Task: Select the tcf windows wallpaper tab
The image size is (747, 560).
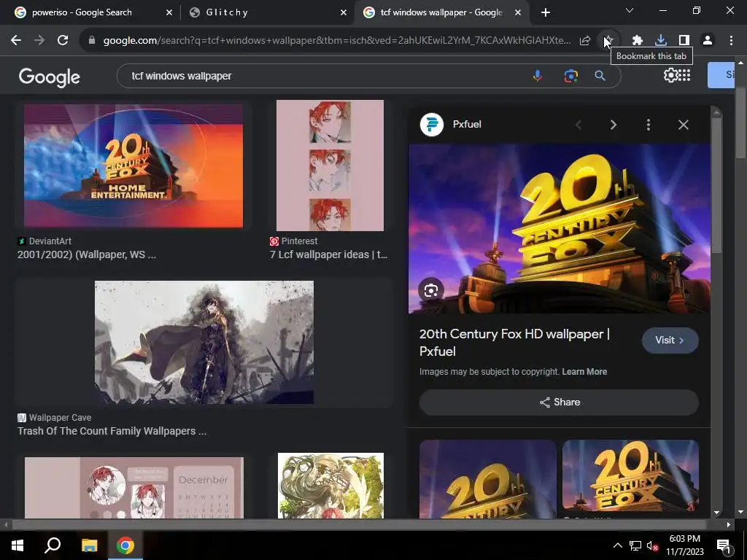Action: [441, 12]
